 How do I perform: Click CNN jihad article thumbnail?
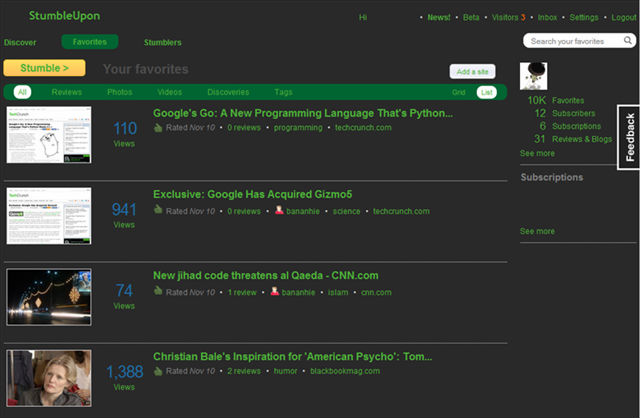pyautogui.click(x=49, y=297)
